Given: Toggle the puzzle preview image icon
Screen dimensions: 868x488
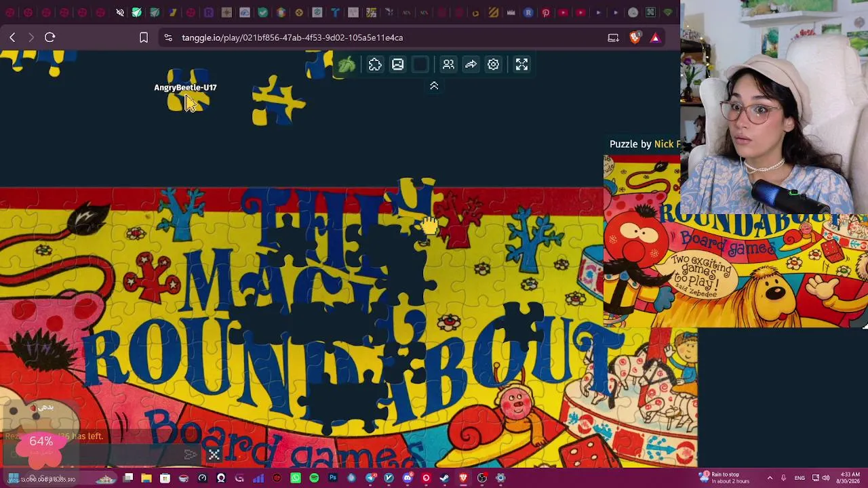Looking at the screenshot, I should tap(397, 64).
